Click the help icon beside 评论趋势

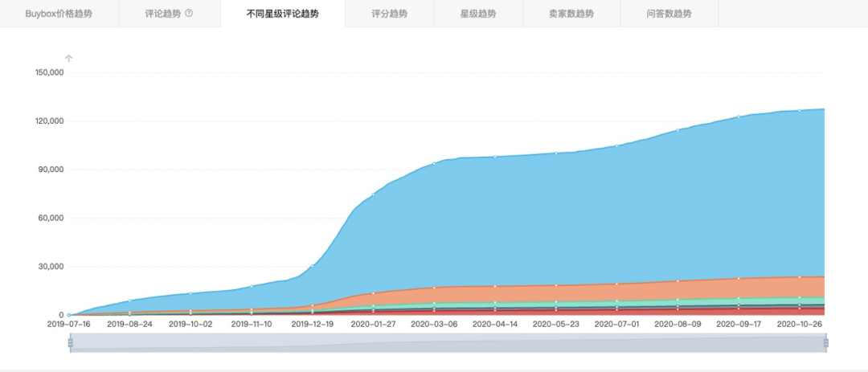pyautogui.click(x=189, y=14)
